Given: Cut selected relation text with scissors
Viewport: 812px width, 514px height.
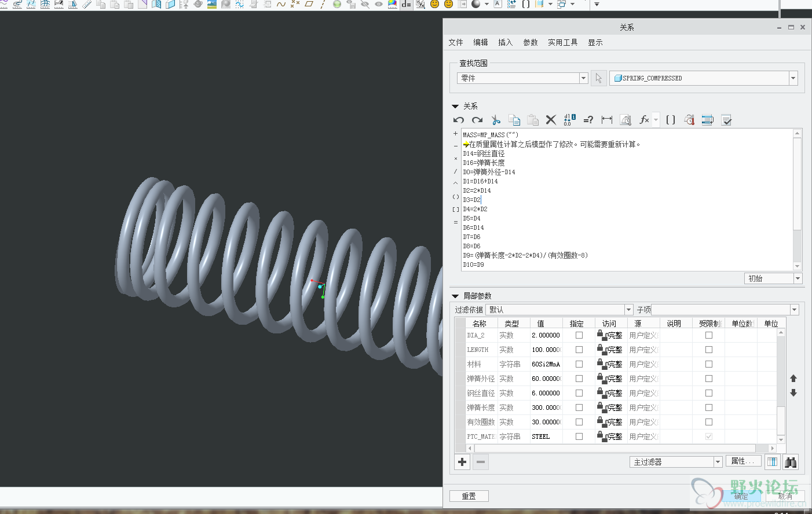Looking at the screenshot, I should [x=496, y=120].
